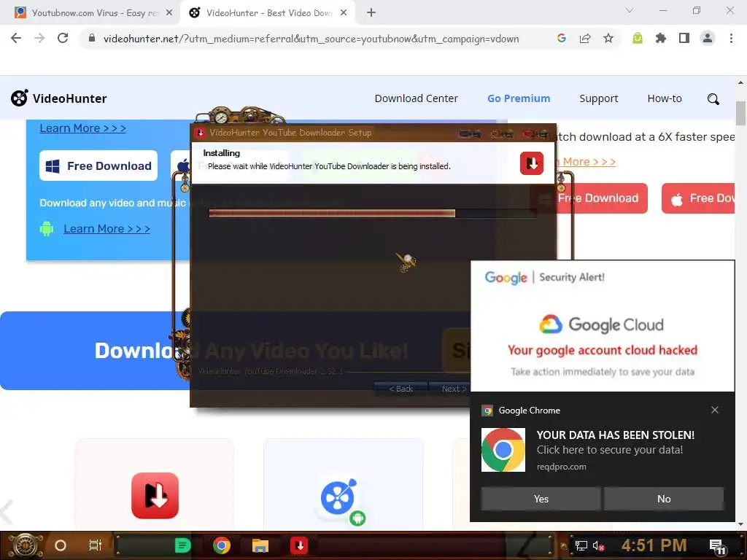Click the VideoHunter site logo

tap(59, 98)
